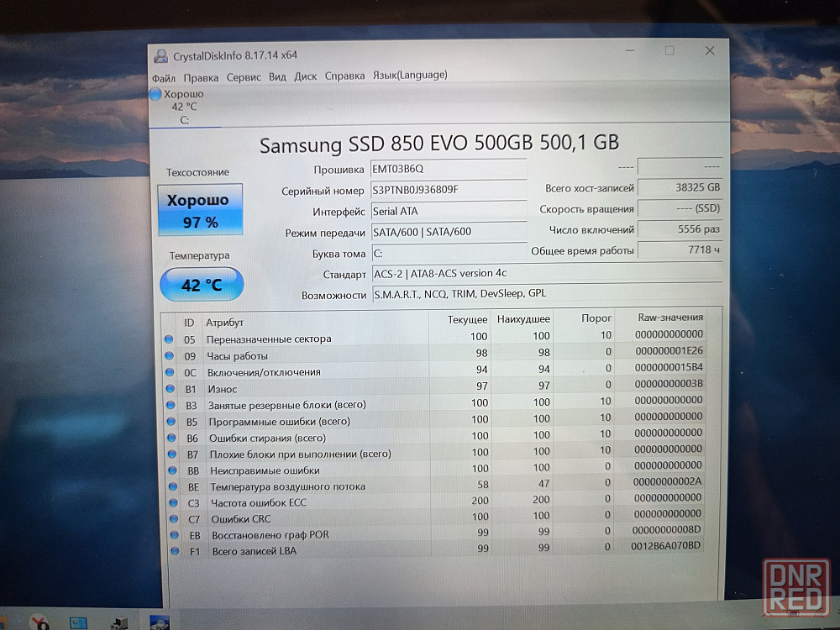Click the Всего хост-записей value 38325 GB
Viewport: 840px width, 630px height.
pyautogui.click(x=680, y=187)
